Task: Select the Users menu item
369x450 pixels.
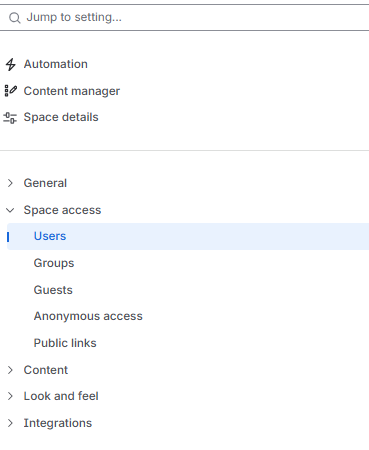Action: coord(188,236)
